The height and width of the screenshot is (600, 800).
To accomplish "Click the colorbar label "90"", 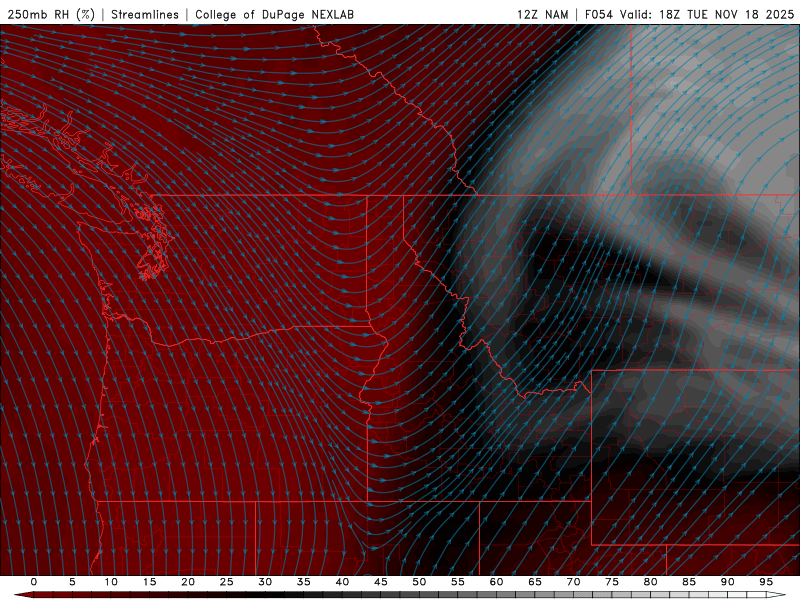I will [727, 582].
